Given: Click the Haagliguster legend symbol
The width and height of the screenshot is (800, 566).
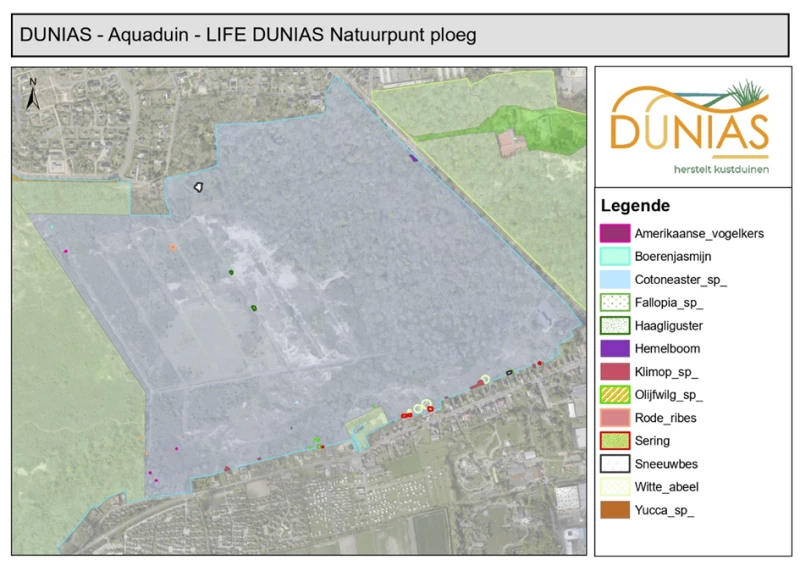Looking at the screenshot, I should (615, 326).
